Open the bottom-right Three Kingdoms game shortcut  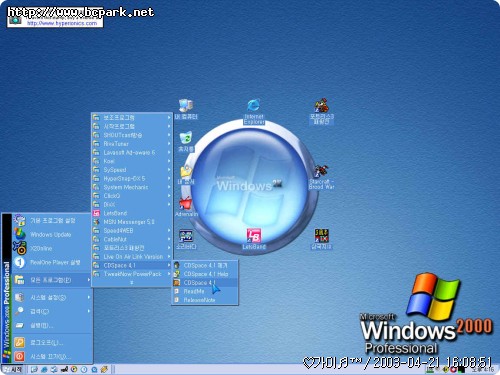pyautogui.click(x=321, y=239)
